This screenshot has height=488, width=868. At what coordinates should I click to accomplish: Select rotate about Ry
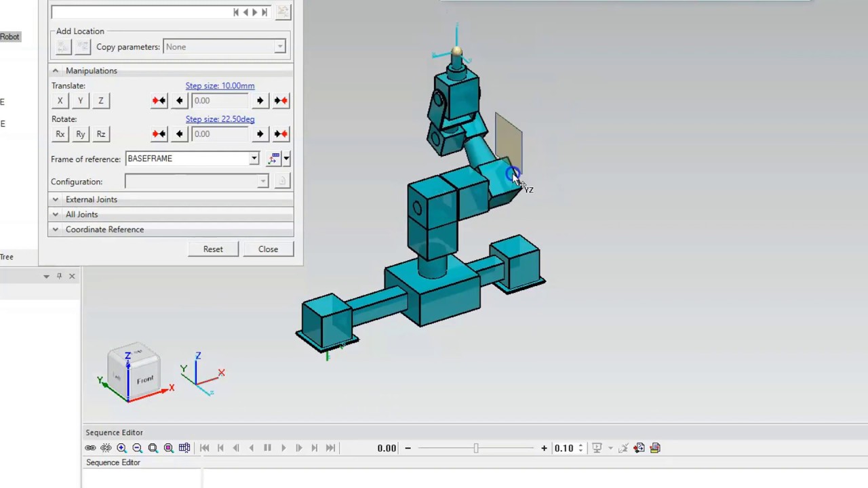[80, 134]
